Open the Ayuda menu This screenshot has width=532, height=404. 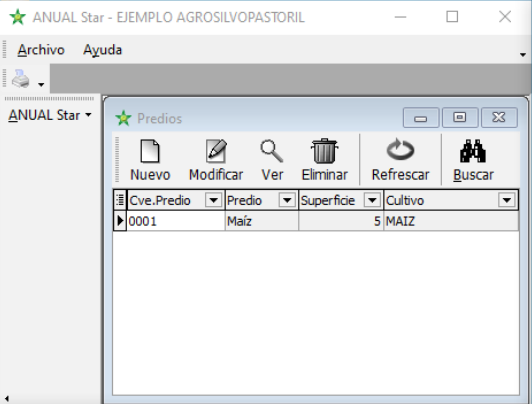(x=102, y=50)
